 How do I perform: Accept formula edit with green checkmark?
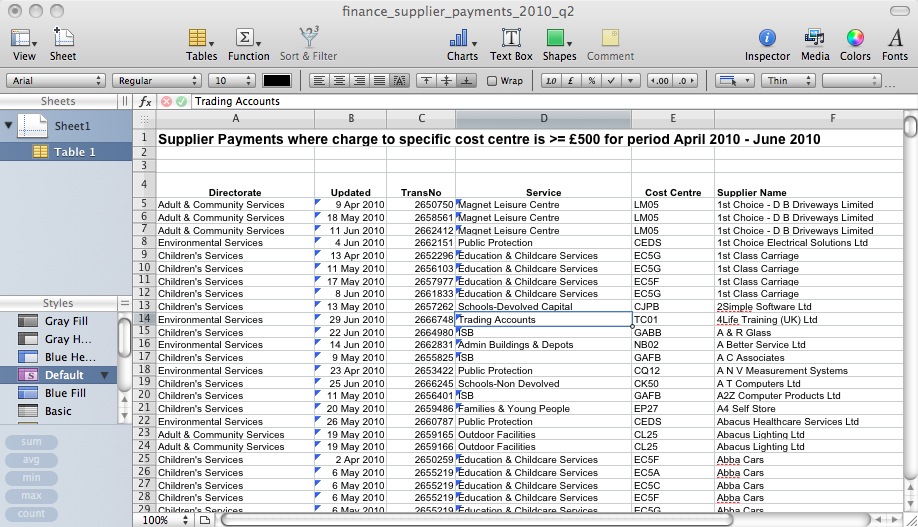pos(181,101)
